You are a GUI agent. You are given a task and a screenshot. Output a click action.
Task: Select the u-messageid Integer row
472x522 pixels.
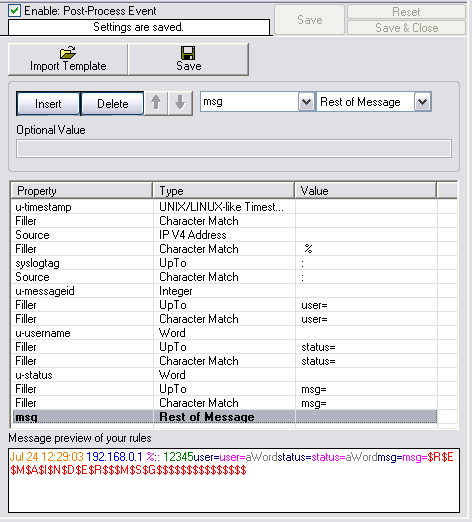[x=225, y=291]
